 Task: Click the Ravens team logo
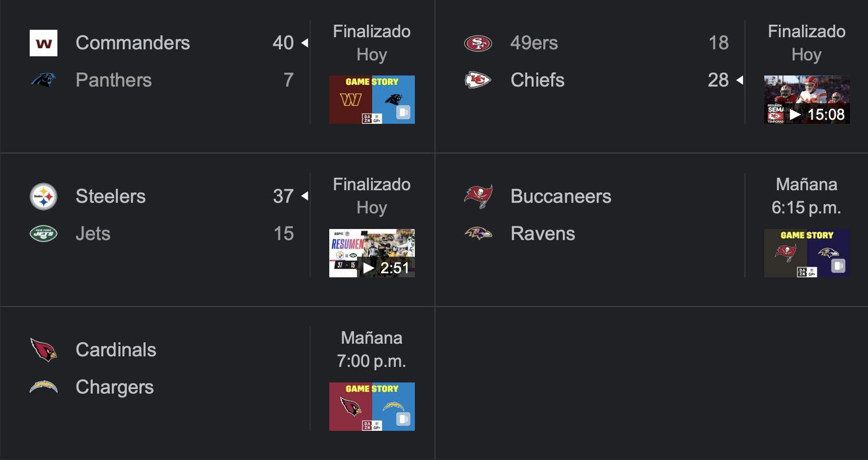[x=478, y=233]
